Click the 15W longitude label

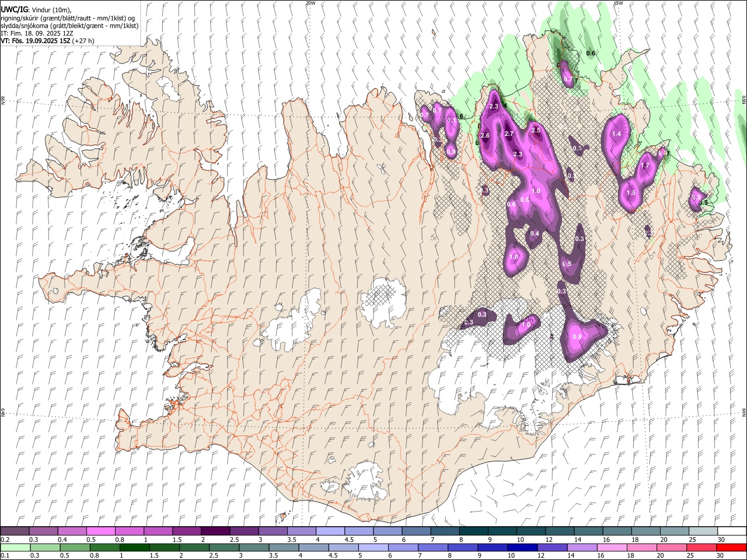618,3
